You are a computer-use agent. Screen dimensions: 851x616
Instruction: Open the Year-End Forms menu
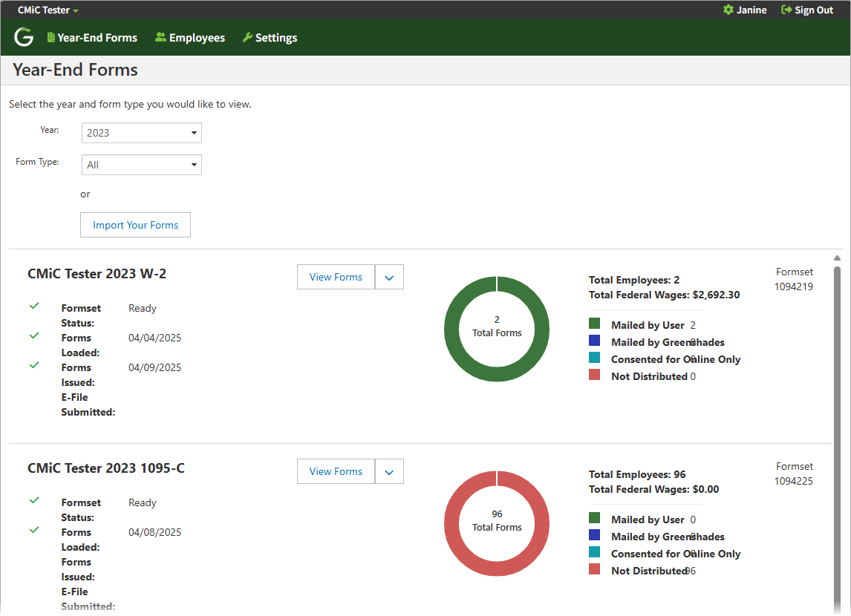coord(92,37)
